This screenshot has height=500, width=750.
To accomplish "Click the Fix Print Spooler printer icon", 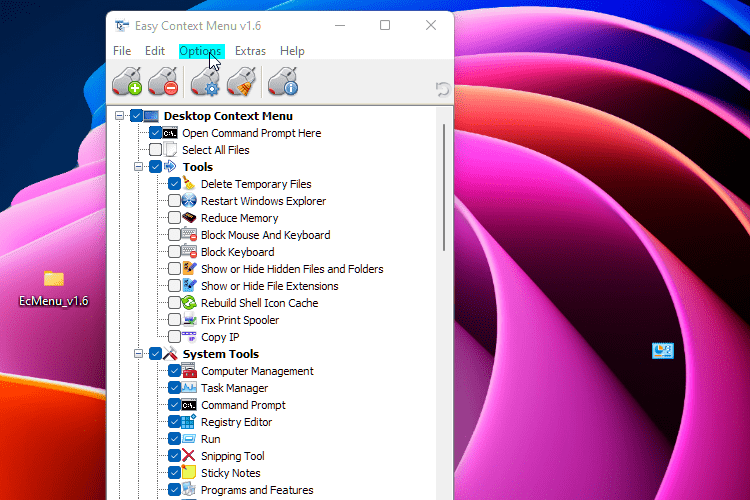I will pyautogui.click(x=189, y=320).
